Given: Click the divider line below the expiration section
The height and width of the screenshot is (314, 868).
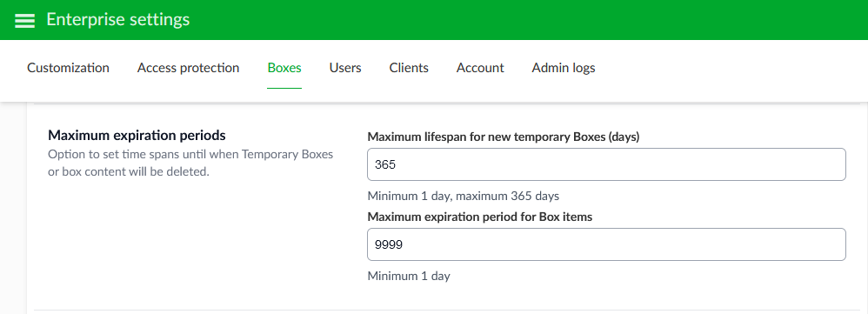Looking at the screenshot, I should pyautogui.click(x=447, y=311).
